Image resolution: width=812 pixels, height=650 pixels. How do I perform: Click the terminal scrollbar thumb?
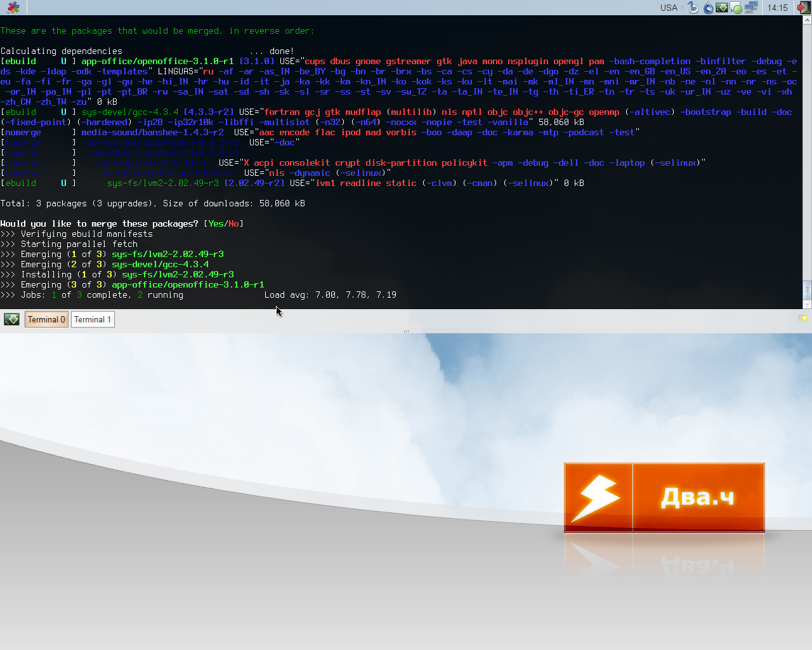click(807, 290)
